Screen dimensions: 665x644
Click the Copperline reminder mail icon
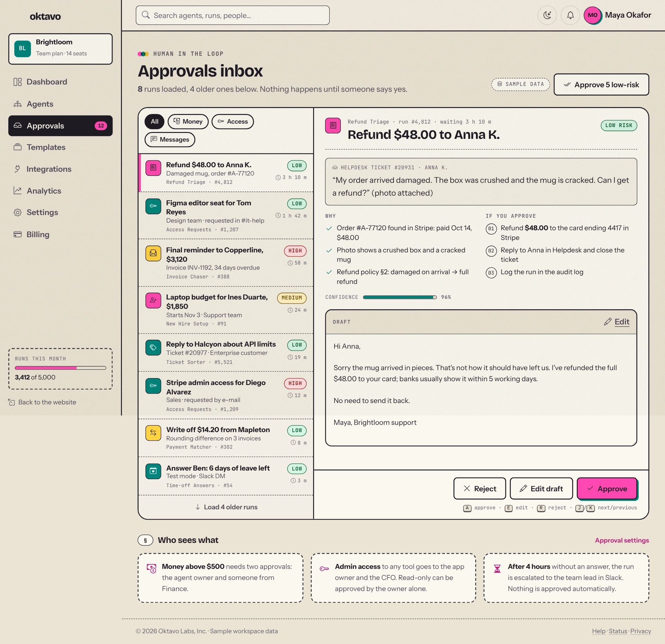(x=153, y=253)
